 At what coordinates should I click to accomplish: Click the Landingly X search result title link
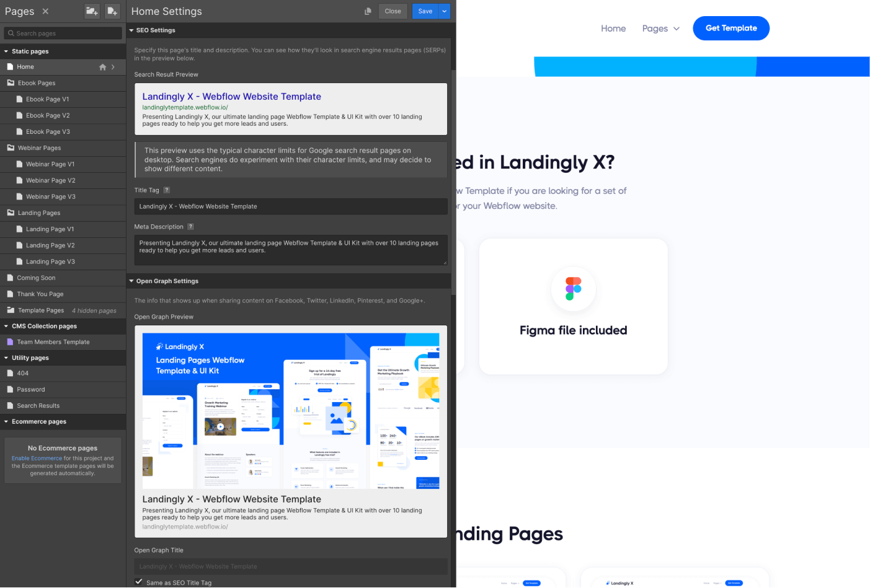point(231,97)
